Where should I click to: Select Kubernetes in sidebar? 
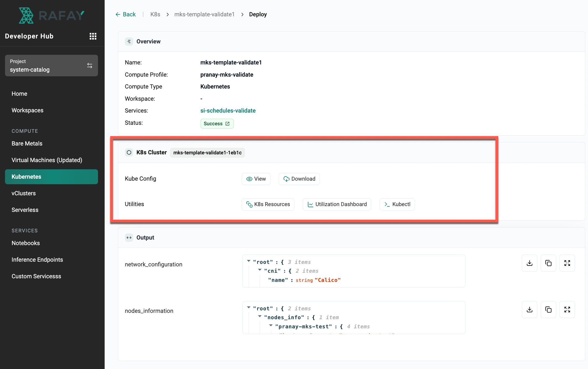(x=51, y=177)
